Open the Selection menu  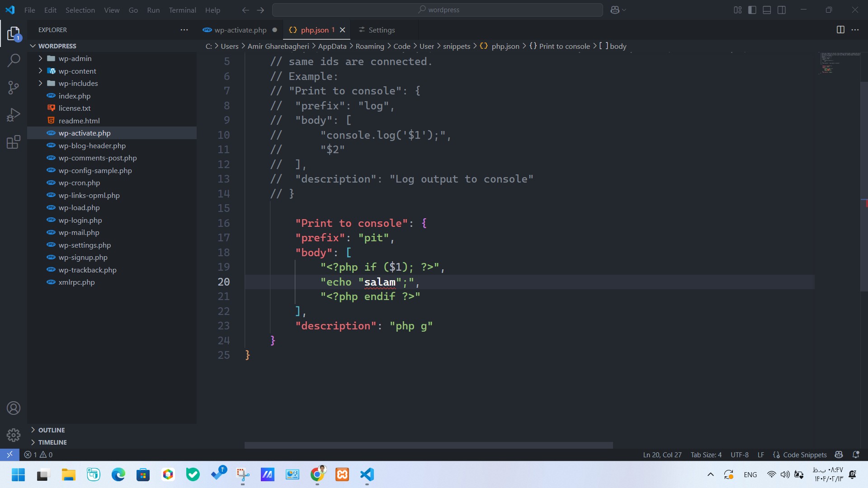pos(80,10)
